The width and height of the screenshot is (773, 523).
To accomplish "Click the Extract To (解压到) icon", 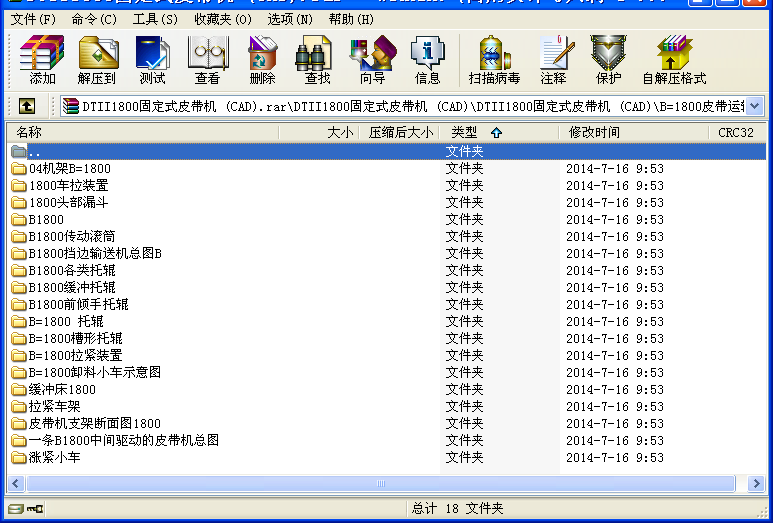I will coord(97,60).
